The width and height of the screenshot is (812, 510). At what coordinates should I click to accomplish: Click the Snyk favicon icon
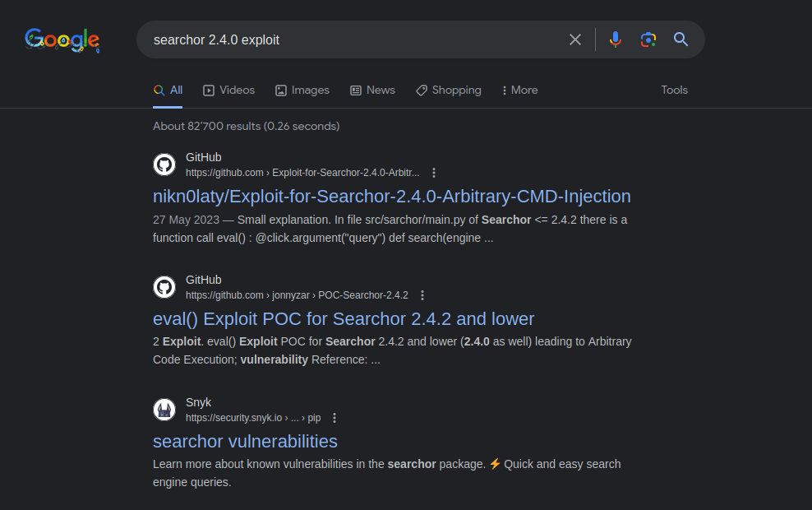[x=164, y=410]
